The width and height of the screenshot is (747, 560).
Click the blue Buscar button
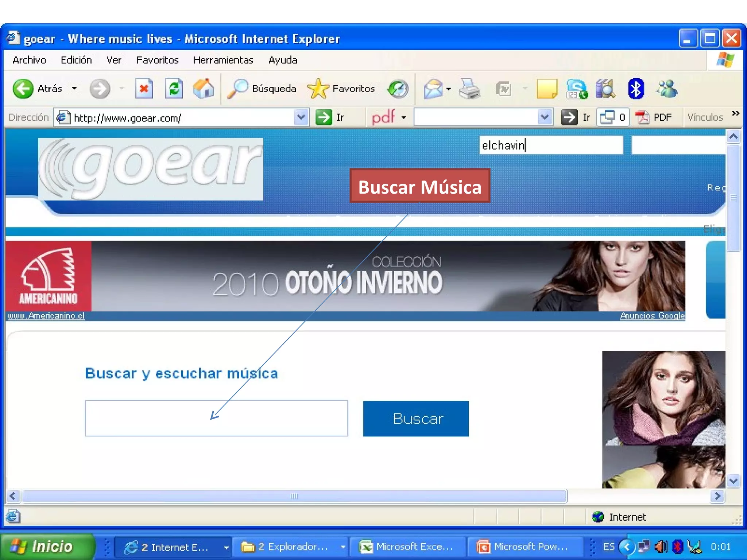tap(416, 419)
